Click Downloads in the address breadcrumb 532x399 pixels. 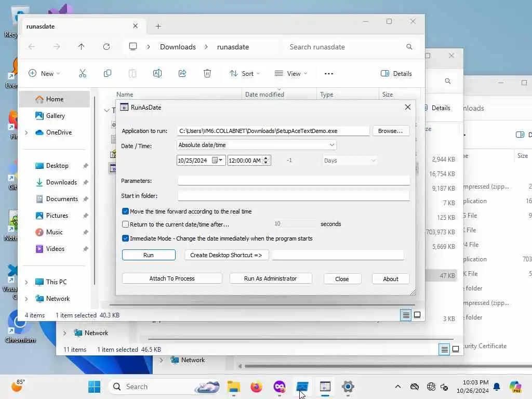click(178, 47)
